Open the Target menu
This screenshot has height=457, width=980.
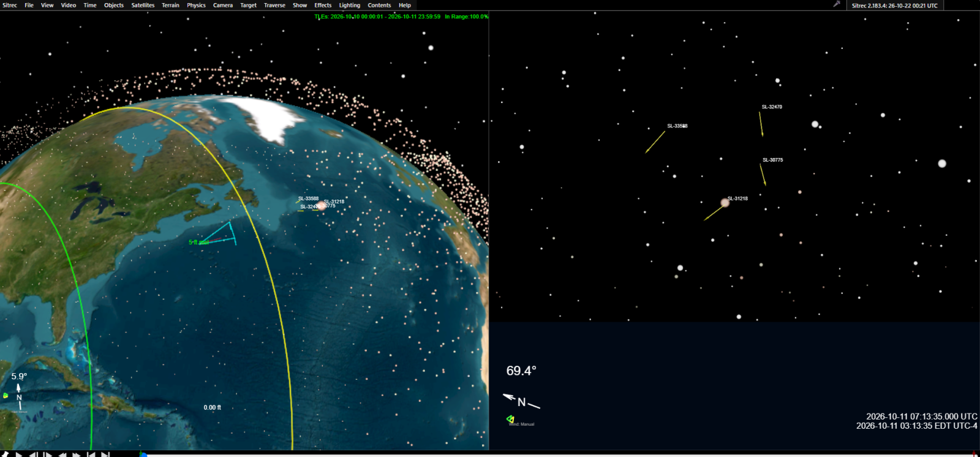pos(248,5)
